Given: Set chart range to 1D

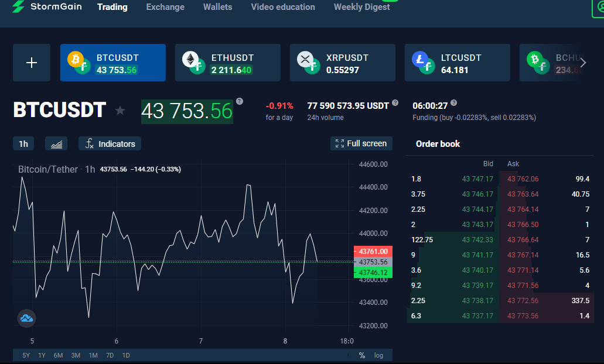Looking at the screenshot, I should coord(126,355).
